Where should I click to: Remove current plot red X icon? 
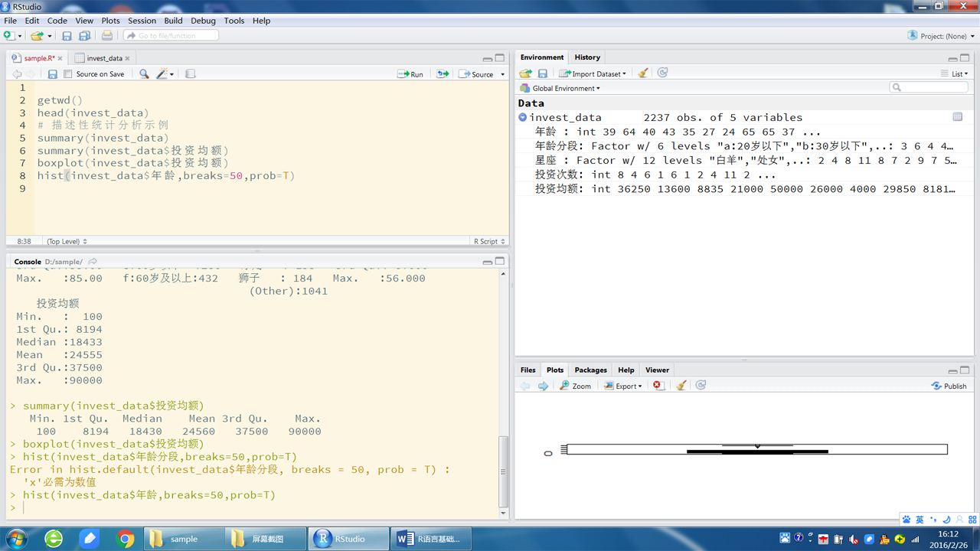pos(658,386)
